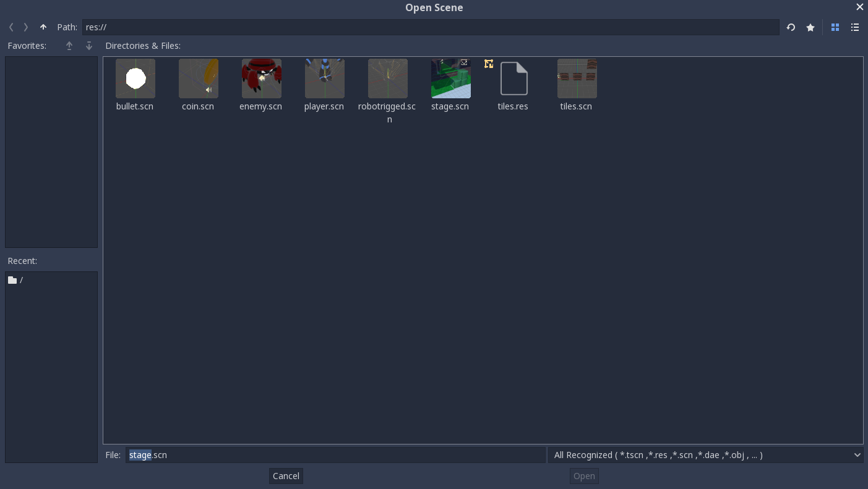This screenshot has width=868, height=489.
Task: Go up to the parent folder
Action: [43, 27]
